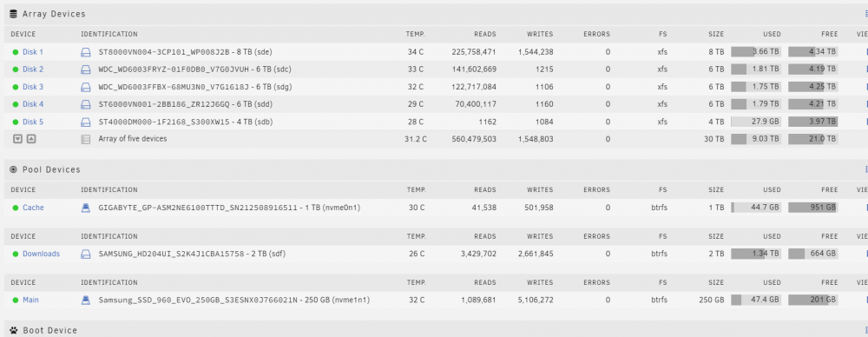Click the Pool Devices header icon
Viewport: 868px width, 337px height.
[x=14, y=169]
